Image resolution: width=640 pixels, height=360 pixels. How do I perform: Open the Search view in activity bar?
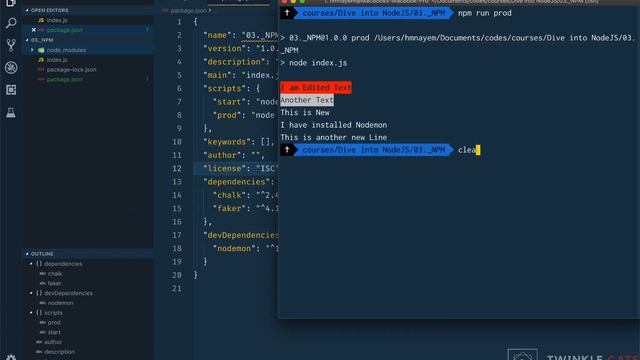tap(11, 23)
